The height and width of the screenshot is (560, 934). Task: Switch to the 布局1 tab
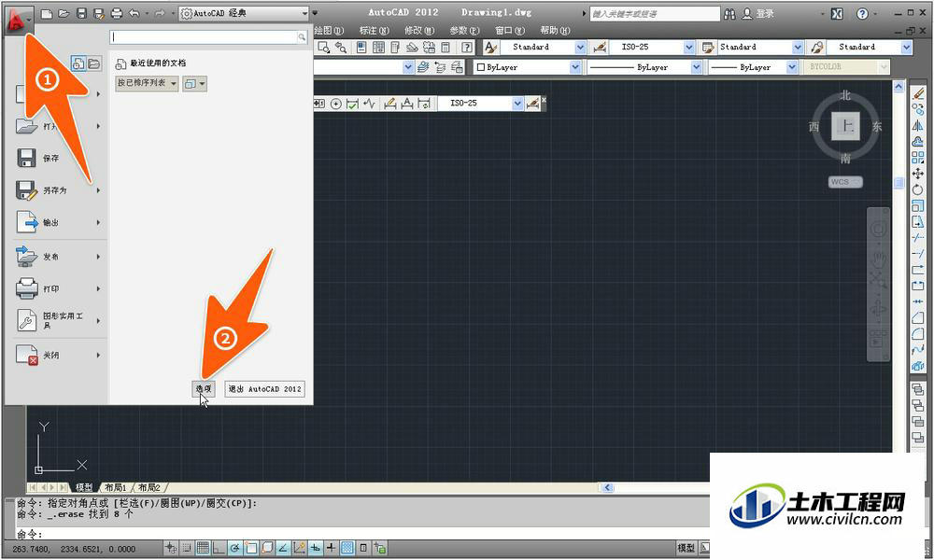point(116,487)
